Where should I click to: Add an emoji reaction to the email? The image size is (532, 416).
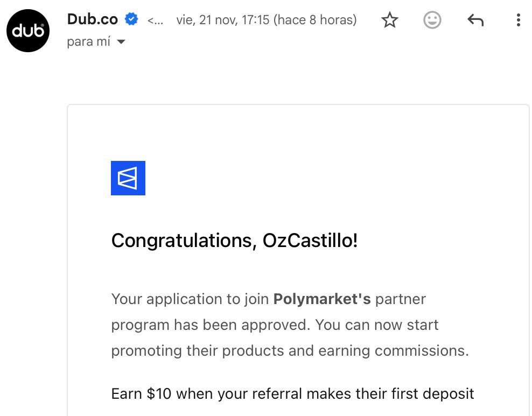click(432, 20)
